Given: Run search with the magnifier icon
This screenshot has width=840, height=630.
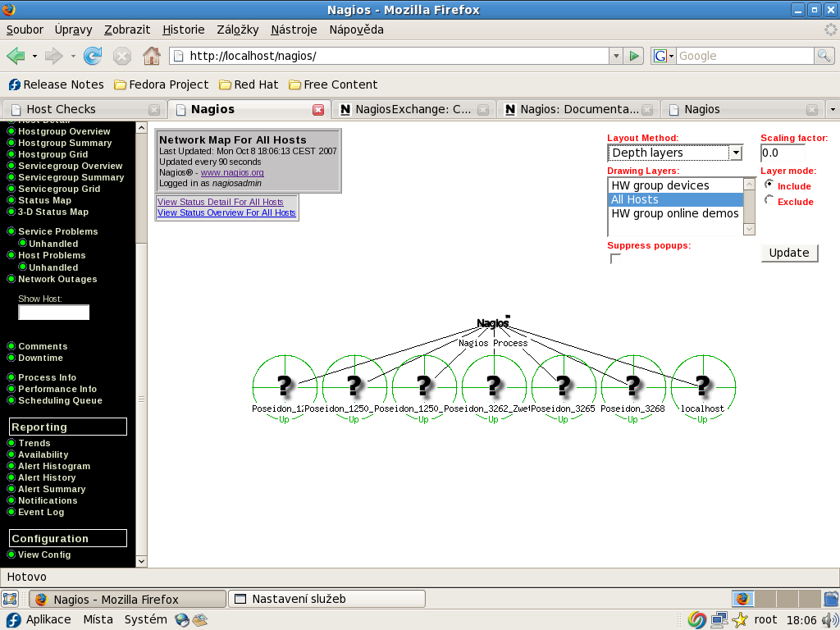Looking at the screenshot, I should click(824, 55).
